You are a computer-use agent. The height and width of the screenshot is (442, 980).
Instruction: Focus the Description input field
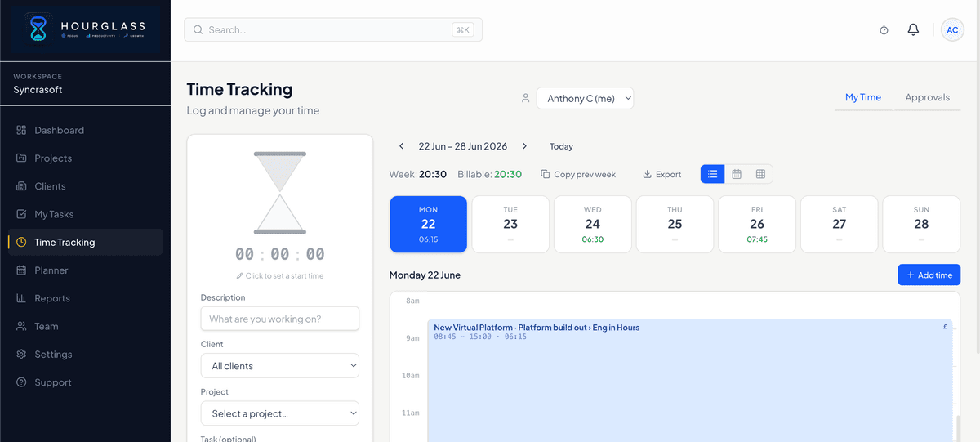[280, 319]
